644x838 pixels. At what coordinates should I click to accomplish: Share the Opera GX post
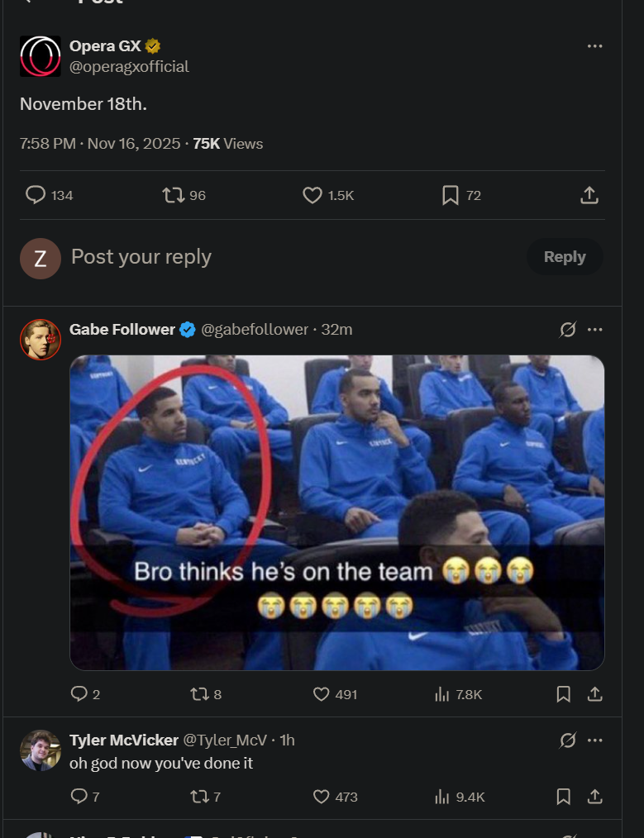coord(589,195)
